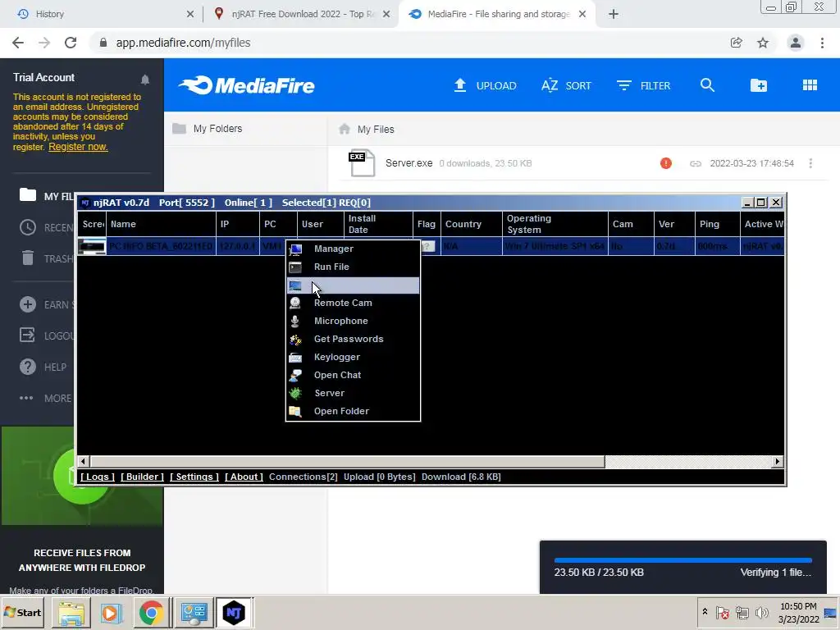Open [ Builder ] in the njRAT status bar

click(142, 477)
